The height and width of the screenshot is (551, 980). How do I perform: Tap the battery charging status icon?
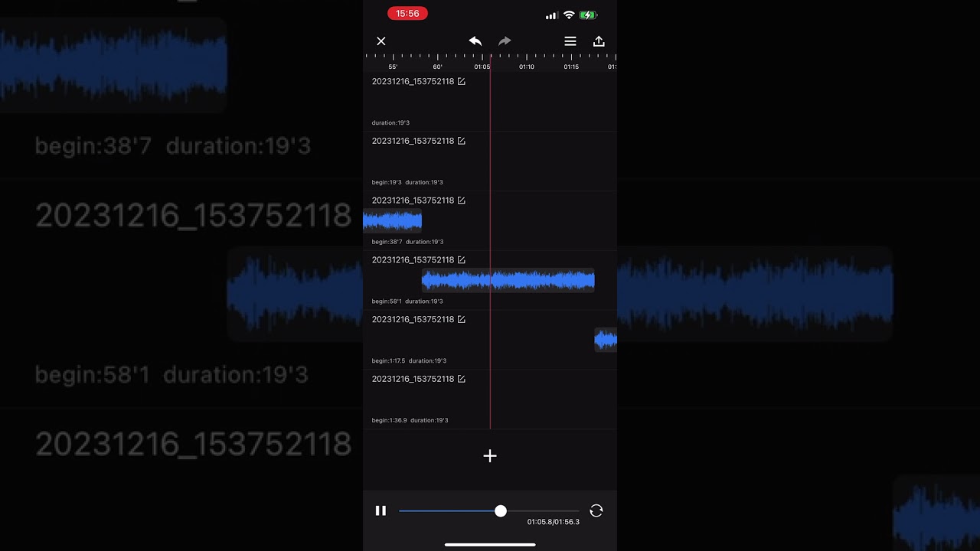coord(588,15)
